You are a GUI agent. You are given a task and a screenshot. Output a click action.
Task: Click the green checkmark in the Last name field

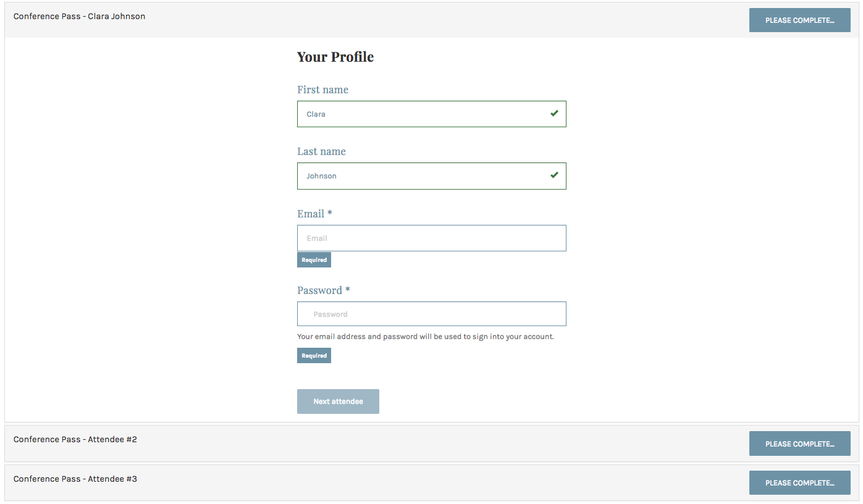[x=554, y=175]
